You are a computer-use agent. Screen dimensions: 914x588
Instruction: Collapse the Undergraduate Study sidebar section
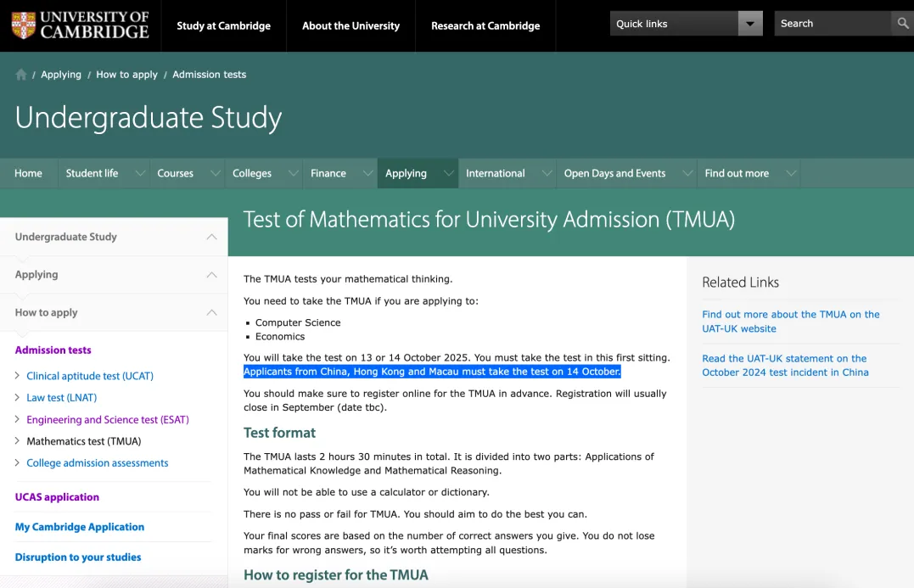pos(211,237)
